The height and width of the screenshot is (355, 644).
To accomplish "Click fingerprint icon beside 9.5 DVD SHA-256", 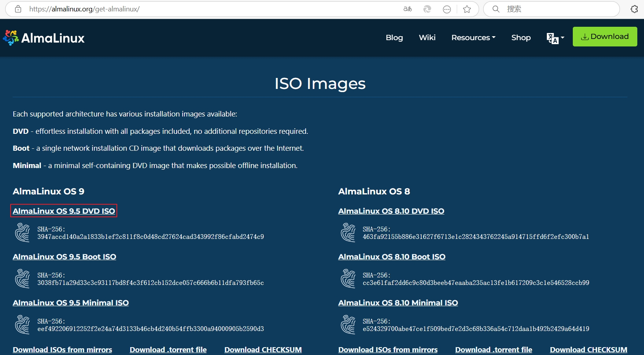I will (x=22, y=233).
